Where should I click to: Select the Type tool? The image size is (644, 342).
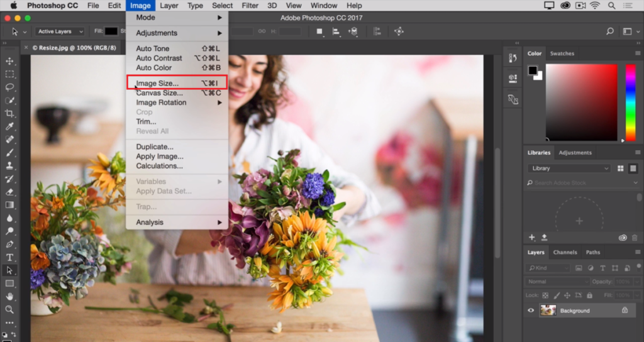9,257
